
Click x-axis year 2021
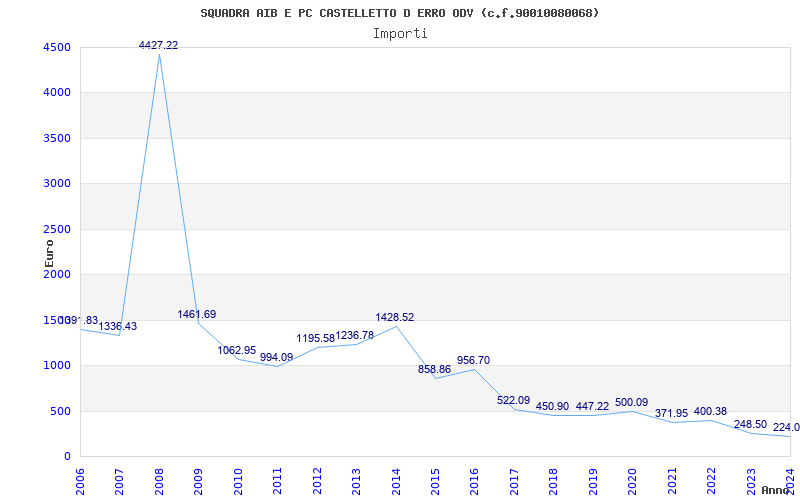pyautogui.click(x=672, y=482)
